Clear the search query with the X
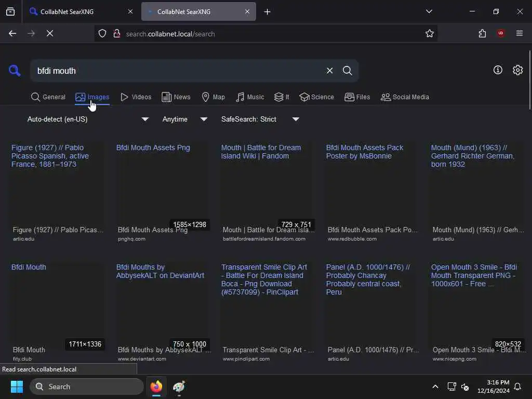The width and height of the screenshot is (532, 399). coord(329,71)
